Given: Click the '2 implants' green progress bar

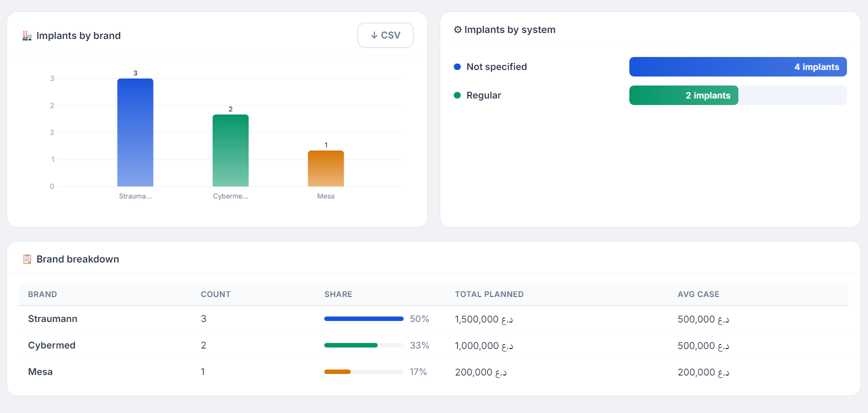Looking at the screenshot, I should point(684,95).
